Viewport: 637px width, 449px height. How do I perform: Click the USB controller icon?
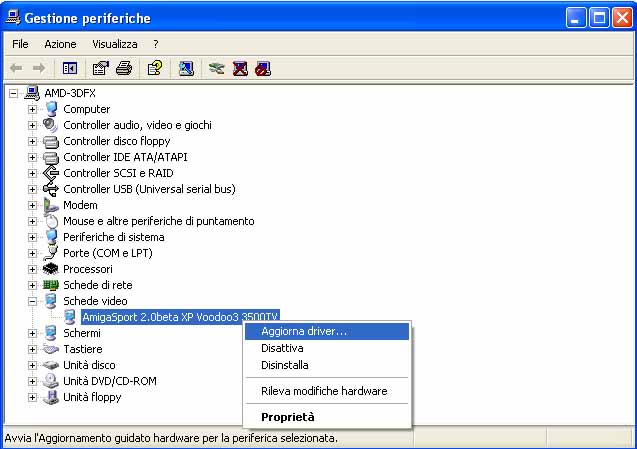point(51,189)
